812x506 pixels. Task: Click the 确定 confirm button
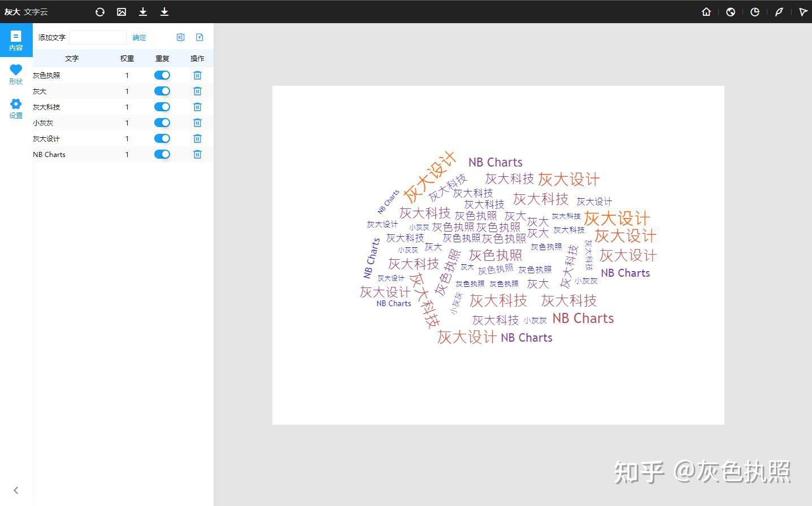(x=139, y=37)
